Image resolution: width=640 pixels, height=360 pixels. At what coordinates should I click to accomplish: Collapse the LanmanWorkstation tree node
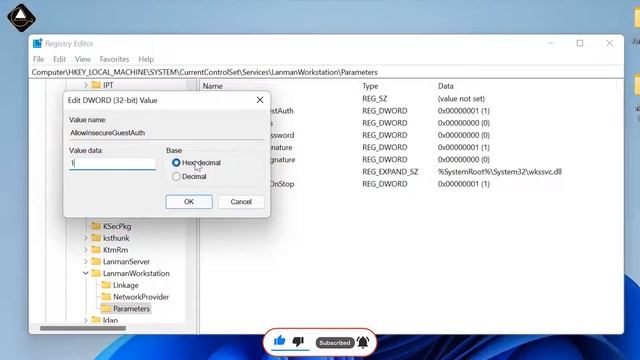86,273
